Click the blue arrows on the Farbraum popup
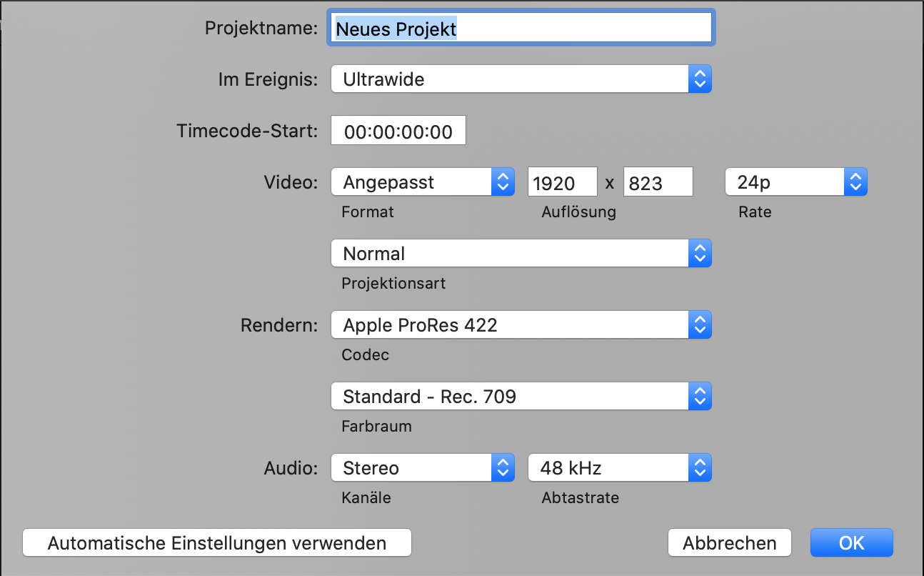This screenshot has width=924, height=576. pos(700,397)
